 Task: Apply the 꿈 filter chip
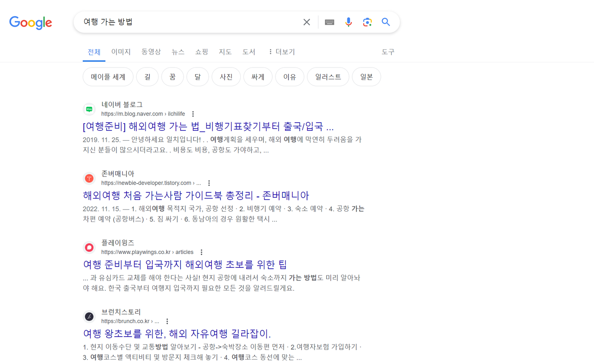pyautogui.click(x=172, y=77)
